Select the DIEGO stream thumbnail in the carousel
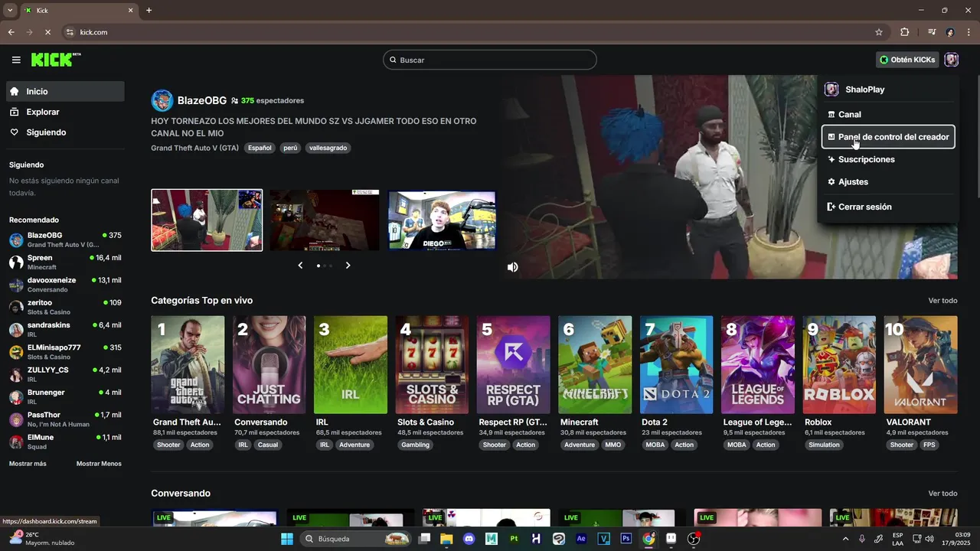The height and width of the screenshot is (551, 980). pos(442,220)
